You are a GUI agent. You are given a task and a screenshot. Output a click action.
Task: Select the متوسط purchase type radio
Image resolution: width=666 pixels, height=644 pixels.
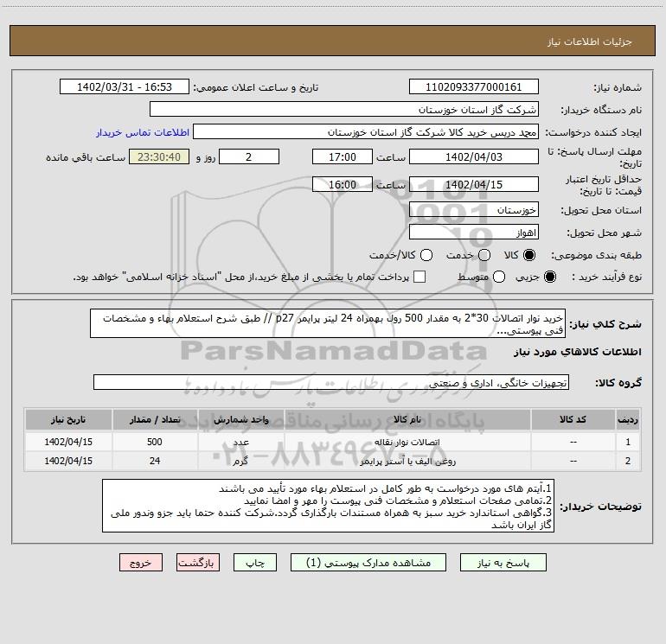[x=499, y=277]
